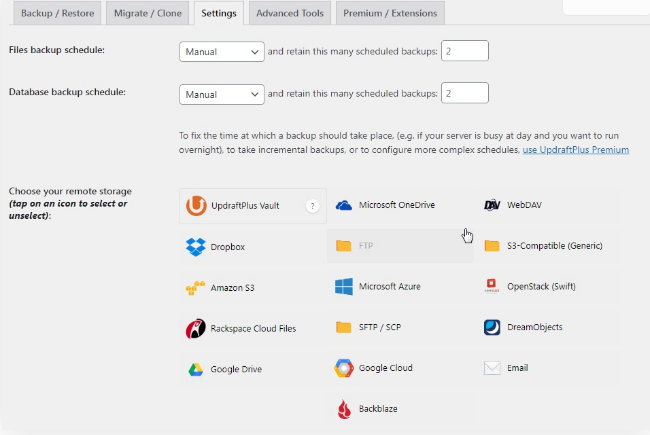
Task: Click the Dropbox label text
Action: pos(228,247)
